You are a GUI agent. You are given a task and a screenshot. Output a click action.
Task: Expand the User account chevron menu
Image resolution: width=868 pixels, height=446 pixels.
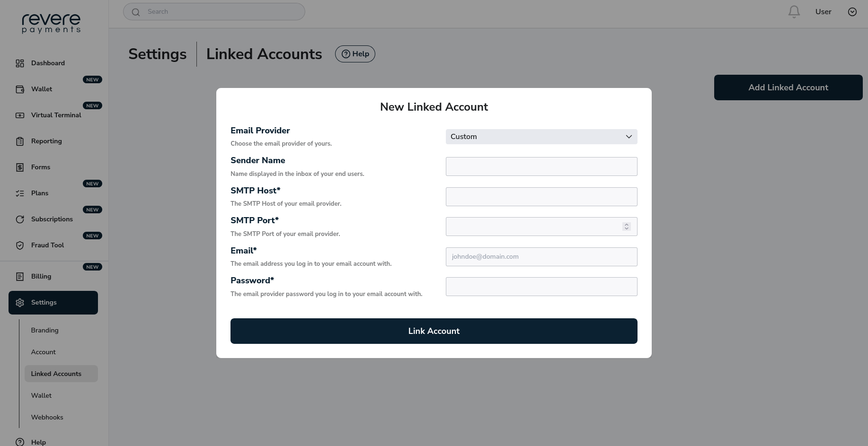[852, 12]
